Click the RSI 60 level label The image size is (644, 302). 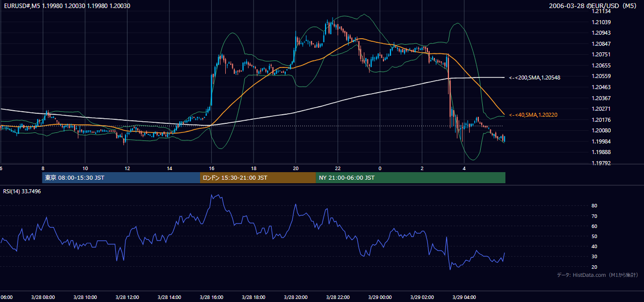[x=594, y=226]
